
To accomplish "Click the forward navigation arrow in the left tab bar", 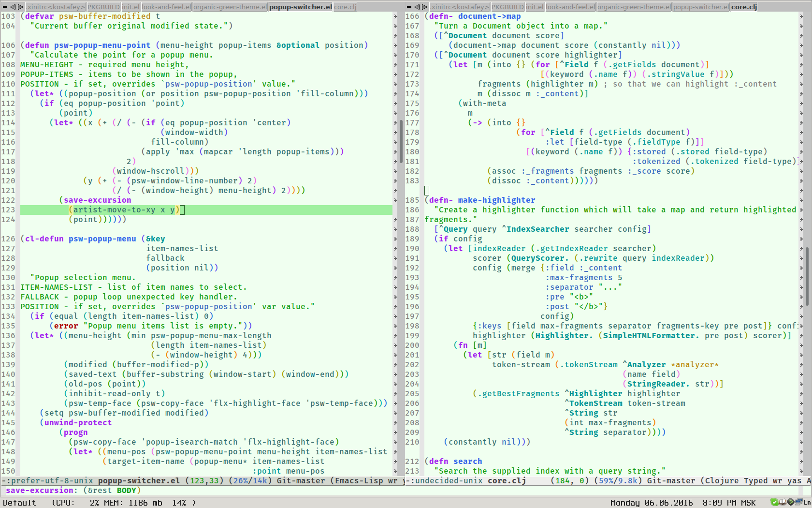I will coord(20,7).
